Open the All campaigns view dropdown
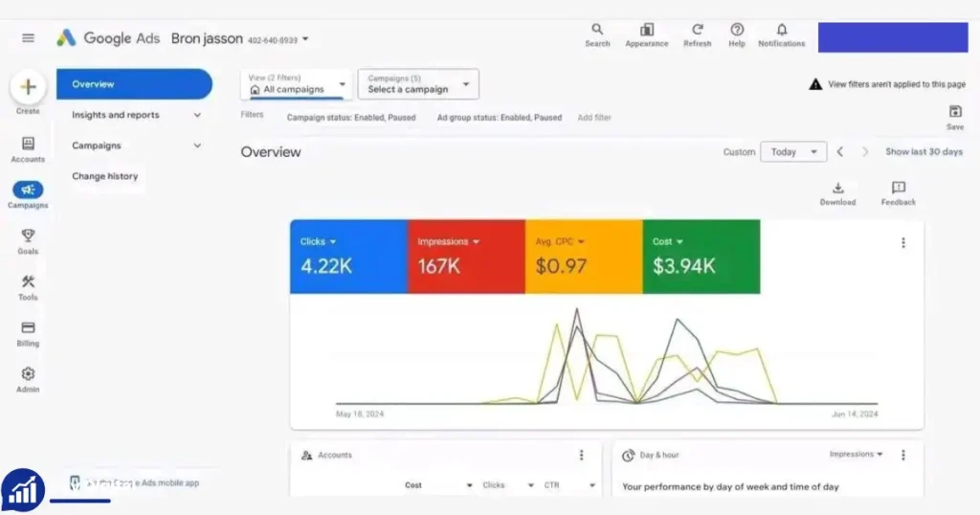The image size is (980, 515). [295, 84]
